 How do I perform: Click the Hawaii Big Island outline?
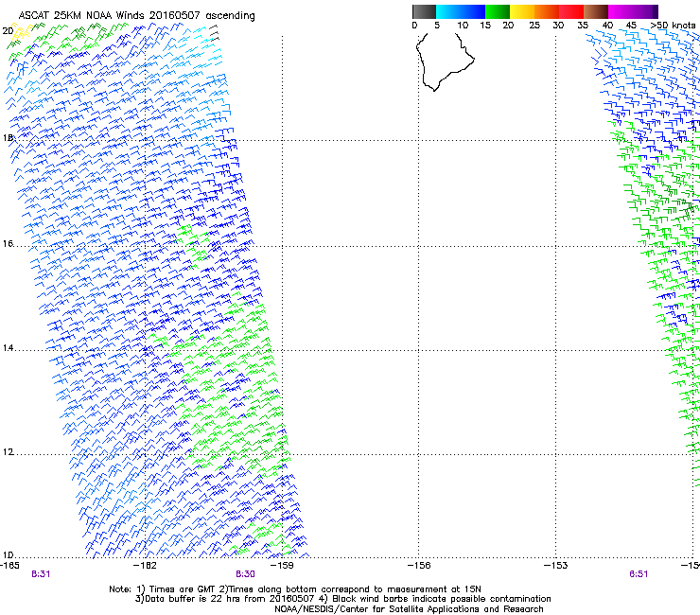446,61
